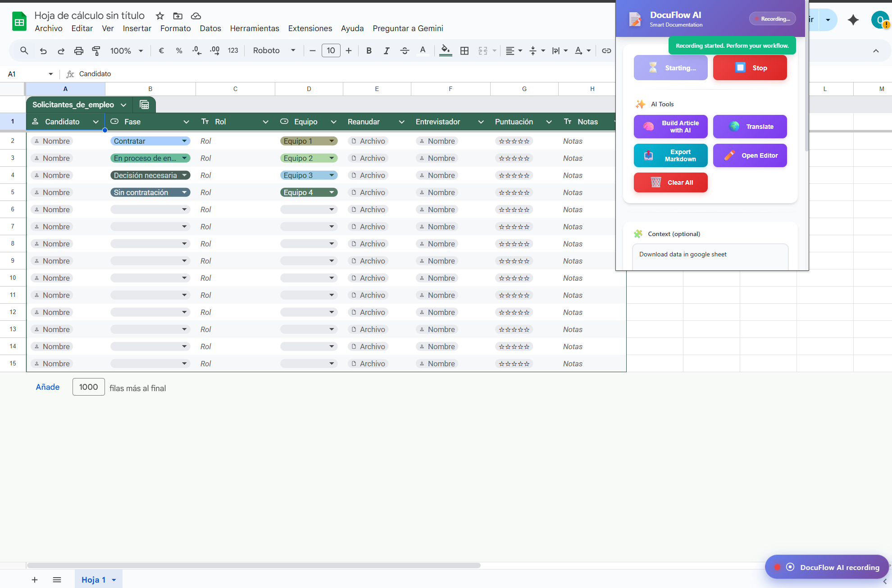Open the Datos menu
The width and height of the screenshot is (892, 588).
point(210,28)
